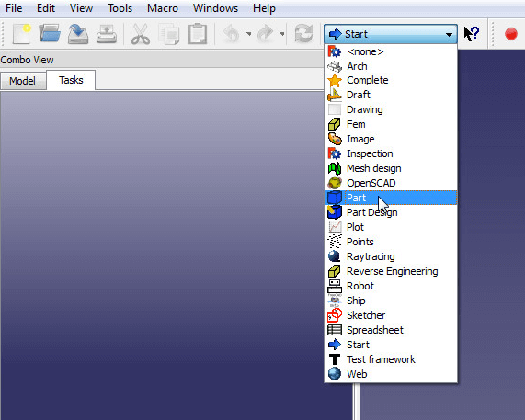Screen dimensions: 525x420
Task: Activate the What's This help cursor icon
Action: (472, 34)
